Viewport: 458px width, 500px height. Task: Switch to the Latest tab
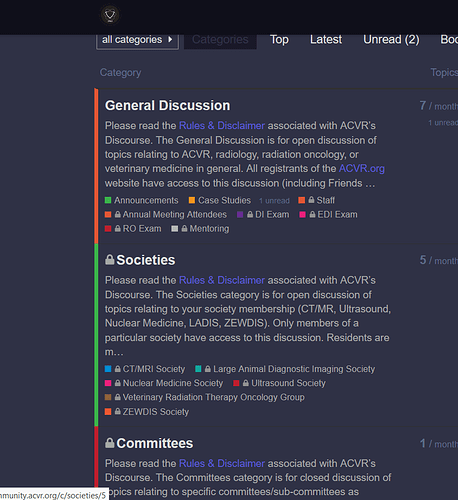tap(326, 40)
